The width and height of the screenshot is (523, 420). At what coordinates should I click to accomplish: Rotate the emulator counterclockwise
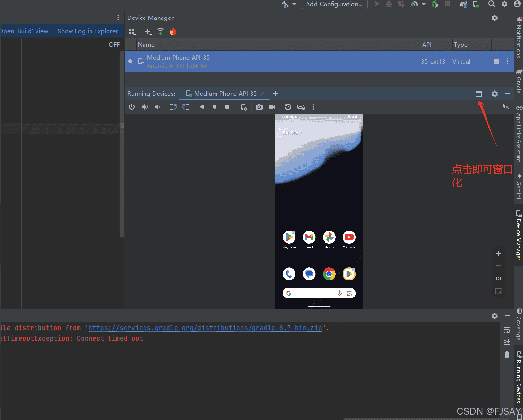point(173,107)
